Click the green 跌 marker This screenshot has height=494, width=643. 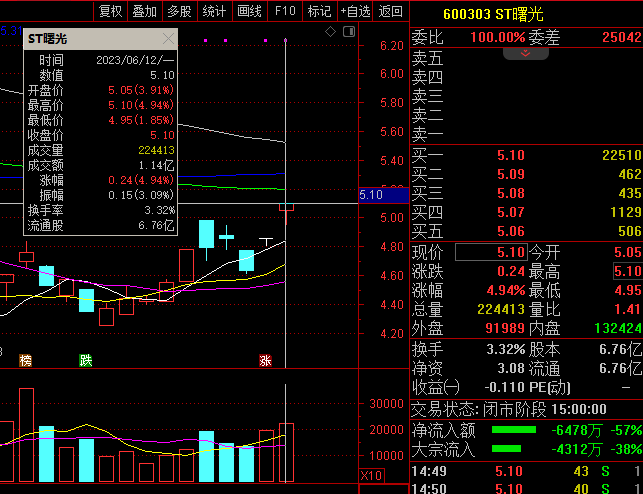click(x=86, y=360)
